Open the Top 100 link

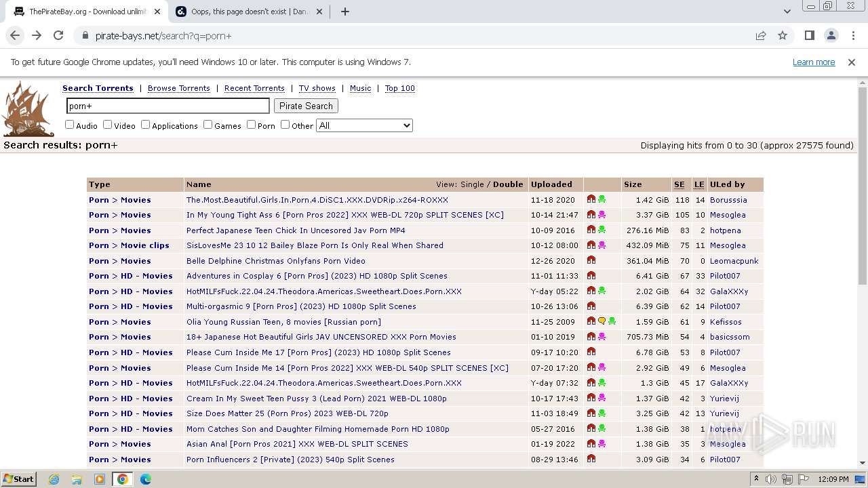(x=399, y=88)
